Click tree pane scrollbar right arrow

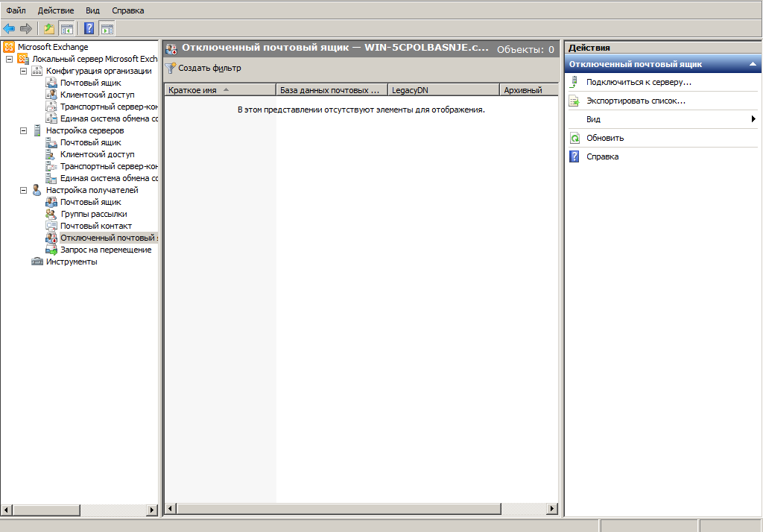152,510
